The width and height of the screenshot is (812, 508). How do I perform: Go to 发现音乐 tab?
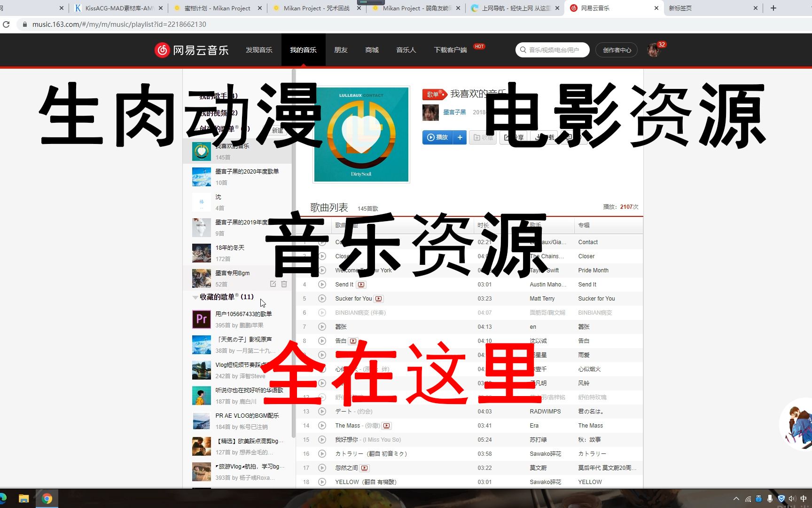pyautogui.click(x=259, y=50)
